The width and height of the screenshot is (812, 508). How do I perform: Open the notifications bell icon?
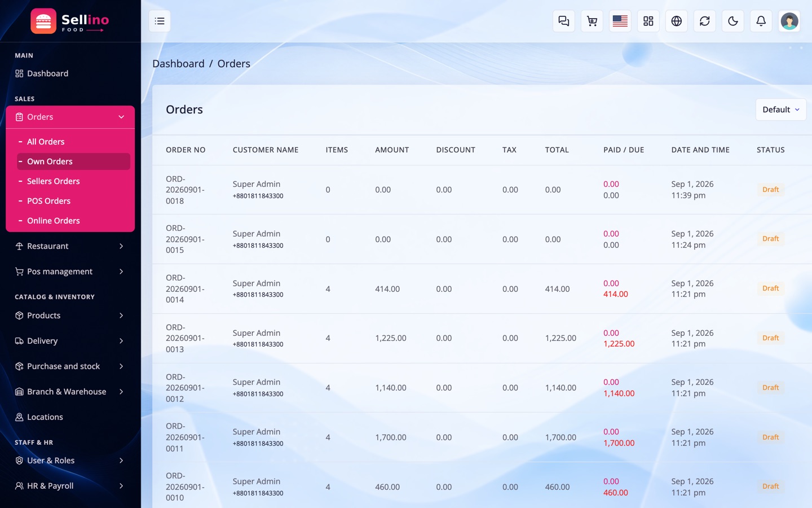click(x=761, y=21)
